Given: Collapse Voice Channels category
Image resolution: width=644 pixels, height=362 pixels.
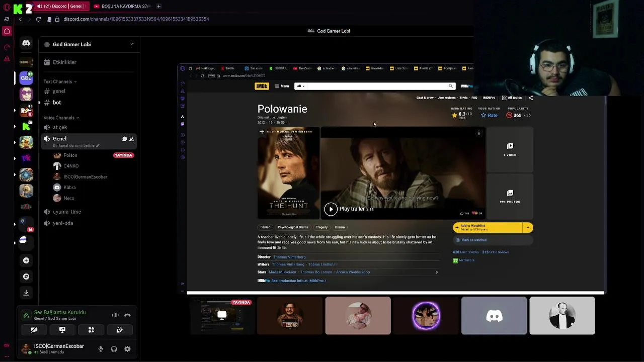Looking at the screenshot, I should tap(61, 118).
